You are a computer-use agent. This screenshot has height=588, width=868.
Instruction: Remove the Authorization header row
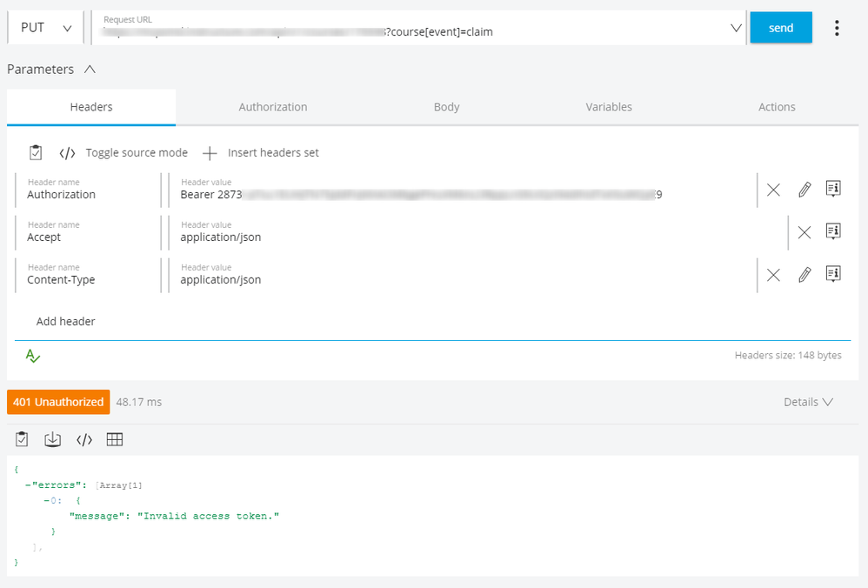[x=773, y=190]
